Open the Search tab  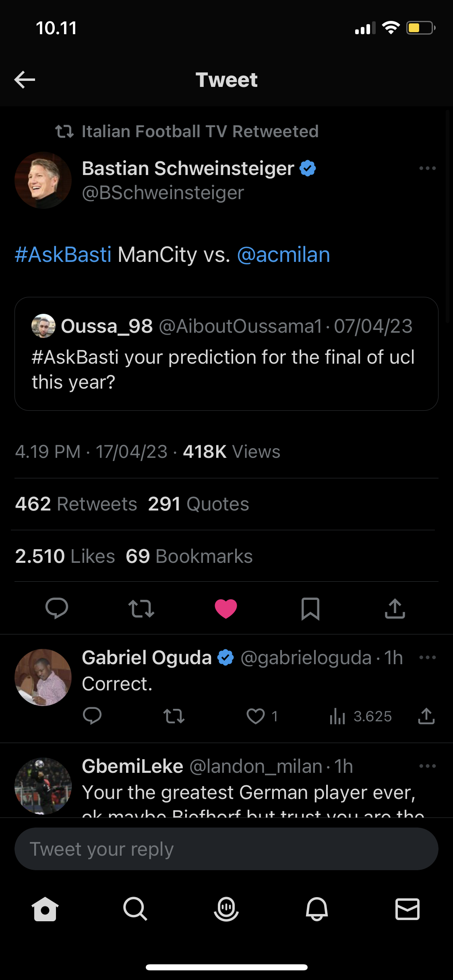coord(135,909)
